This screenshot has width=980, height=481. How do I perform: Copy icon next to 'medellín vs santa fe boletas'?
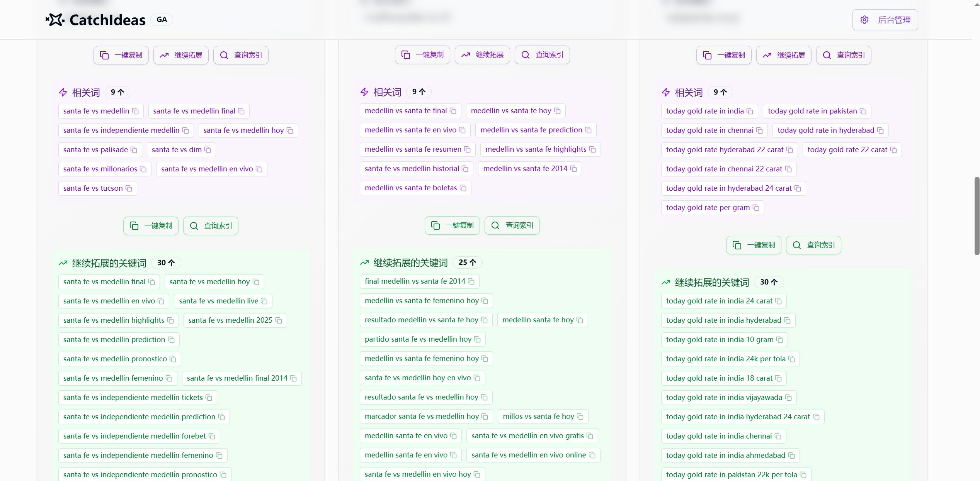click(x=463, y=188)
